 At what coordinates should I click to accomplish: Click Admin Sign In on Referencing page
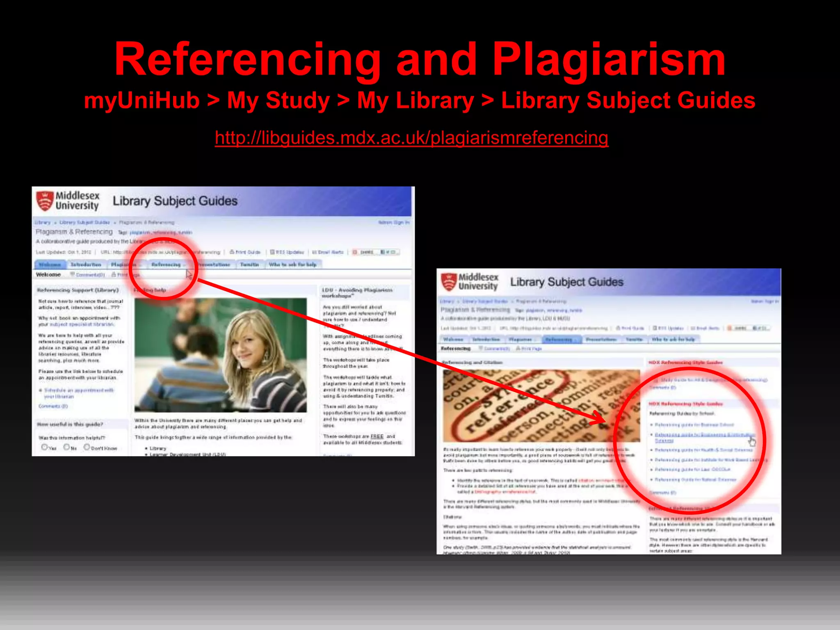[765, 301]
